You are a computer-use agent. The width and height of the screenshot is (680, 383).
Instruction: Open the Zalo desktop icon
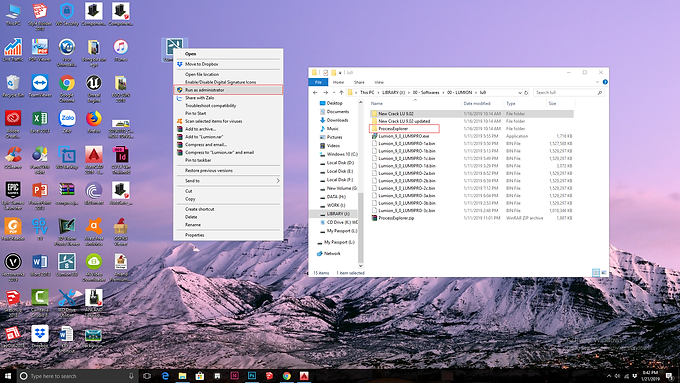pos(67,121)
